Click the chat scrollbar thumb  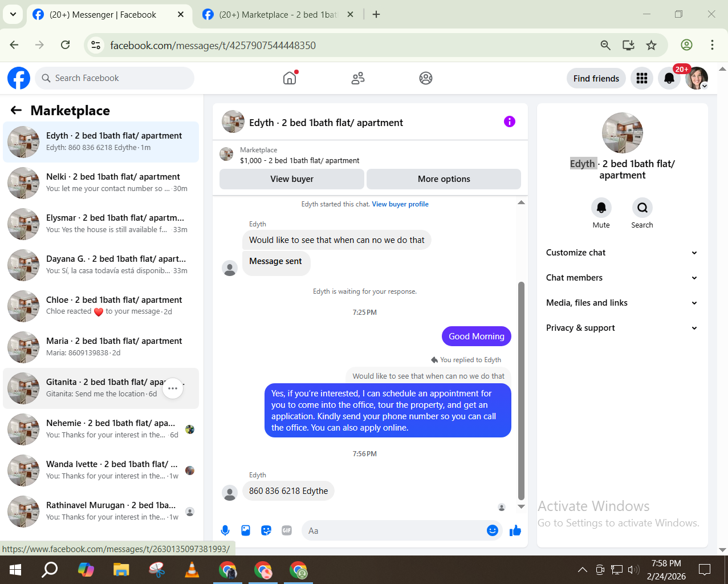pyautogui.click(x=521, y=391)
